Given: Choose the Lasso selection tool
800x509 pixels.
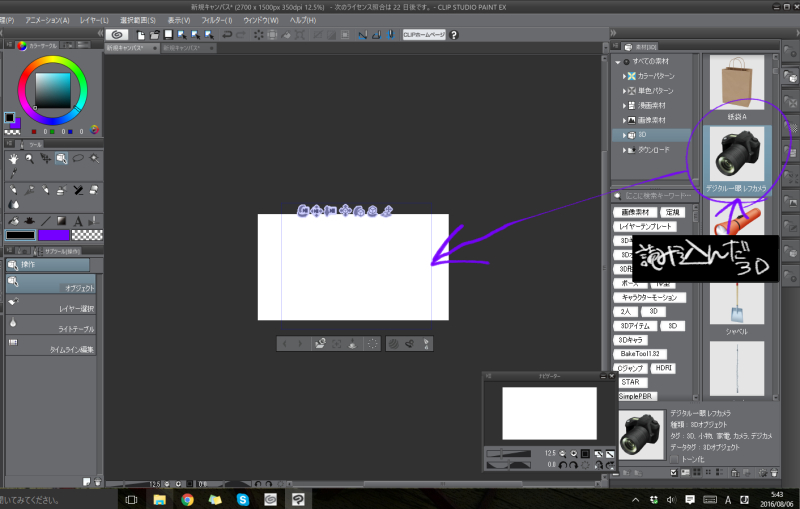Looking at the screenshot, I should pos(77,159).
